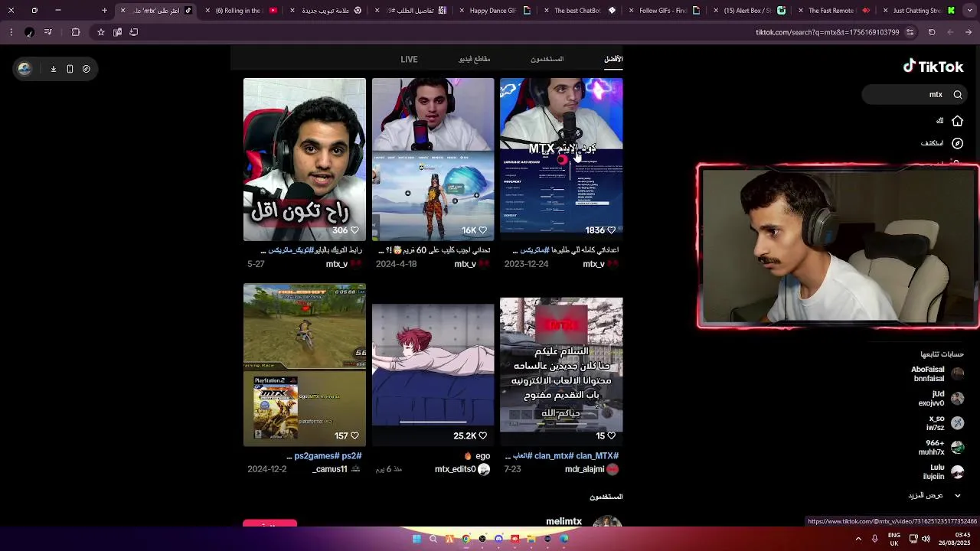The height and width of the screenshot is (551, 980).
Task: Click the browser profile avatar icon
Action: pyautogui.click(x=29, y=32)
